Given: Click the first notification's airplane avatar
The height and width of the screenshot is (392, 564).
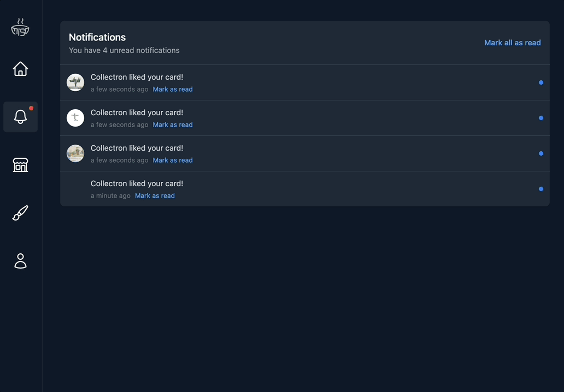Looking at the screenshot, I should [75, 82].
